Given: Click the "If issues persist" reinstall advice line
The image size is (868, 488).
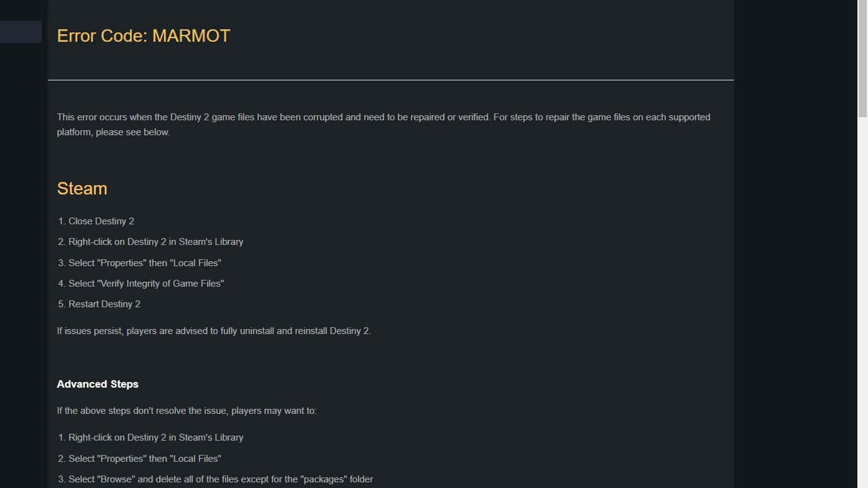Looking at the screenshot, I should pyautogui.click(x=214, y=331).
